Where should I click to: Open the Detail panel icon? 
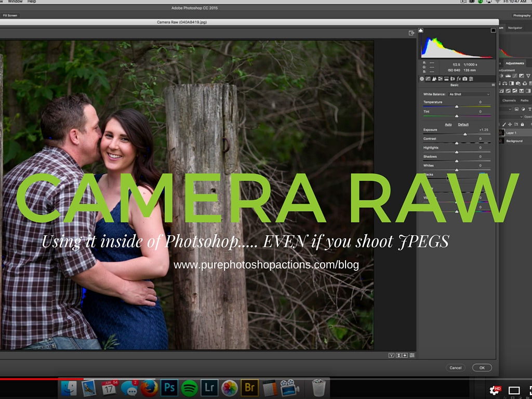(434, 79)
